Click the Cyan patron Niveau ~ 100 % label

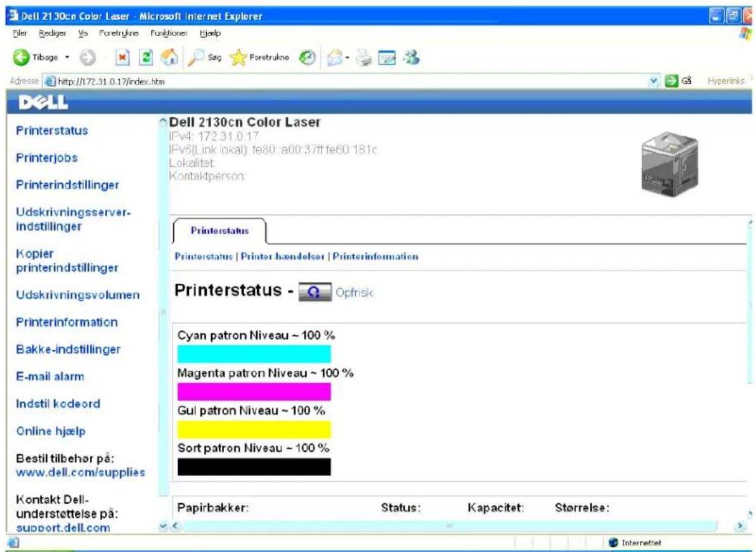[256, 335]
